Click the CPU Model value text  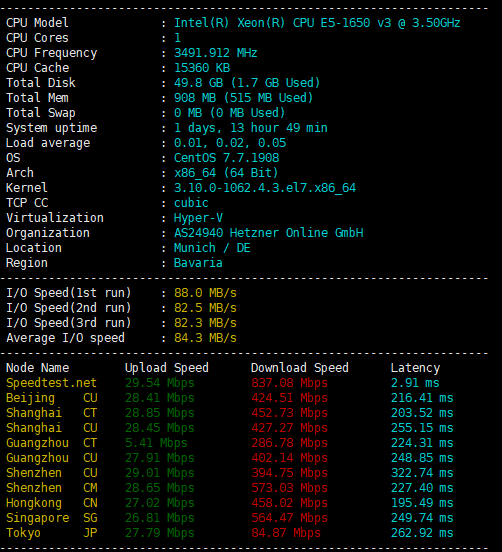[317, 23]
